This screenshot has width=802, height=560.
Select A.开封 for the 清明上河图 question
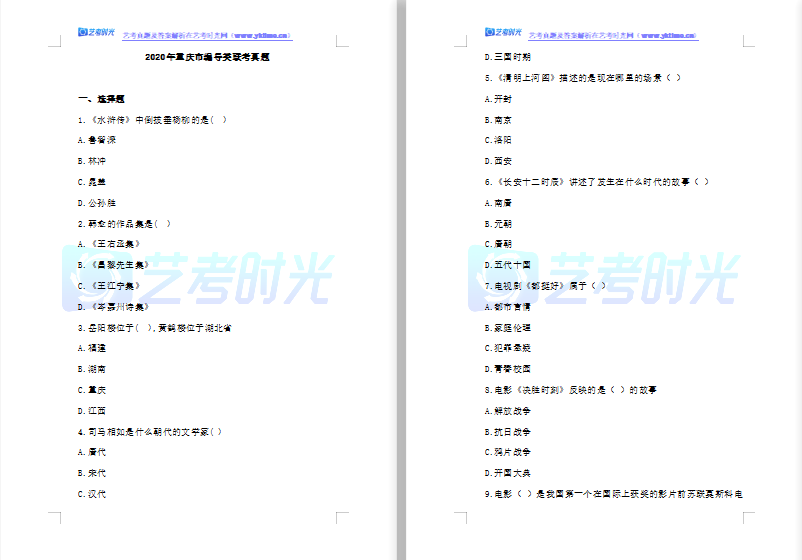(498, 99)
